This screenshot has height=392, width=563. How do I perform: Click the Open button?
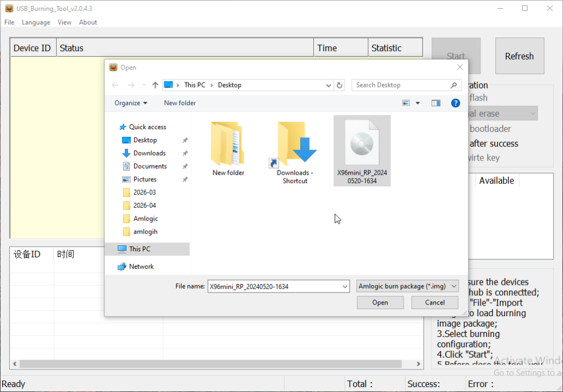click(x=380, y=302)
